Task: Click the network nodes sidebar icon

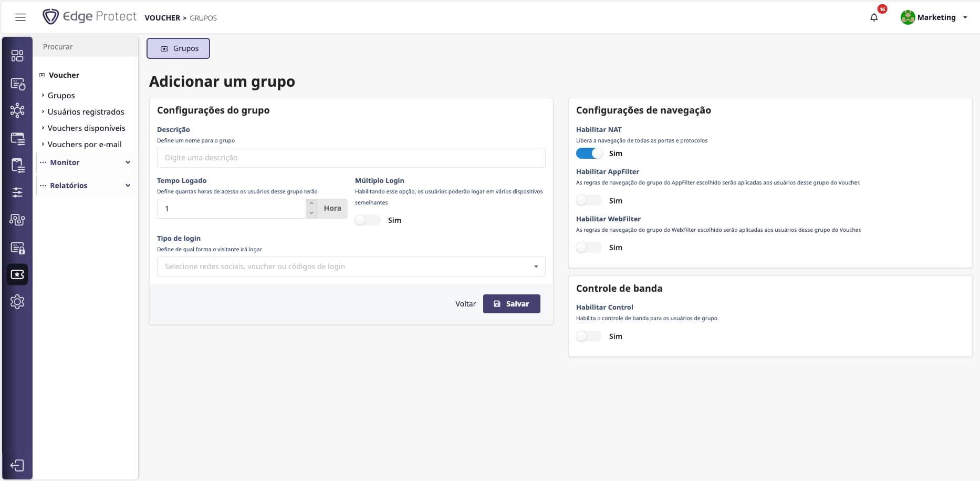Action: [x=17, y=110]
